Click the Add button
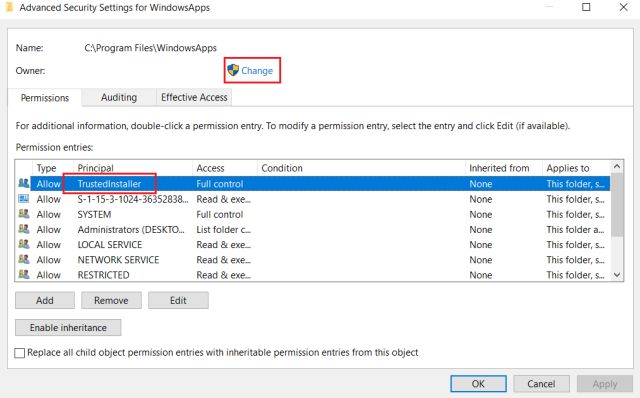Viewport: 640px width, 398px height. [45, 300]
